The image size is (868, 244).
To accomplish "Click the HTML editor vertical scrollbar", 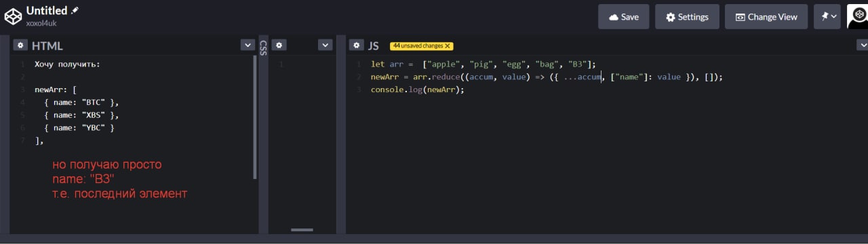I will (255, 117).
